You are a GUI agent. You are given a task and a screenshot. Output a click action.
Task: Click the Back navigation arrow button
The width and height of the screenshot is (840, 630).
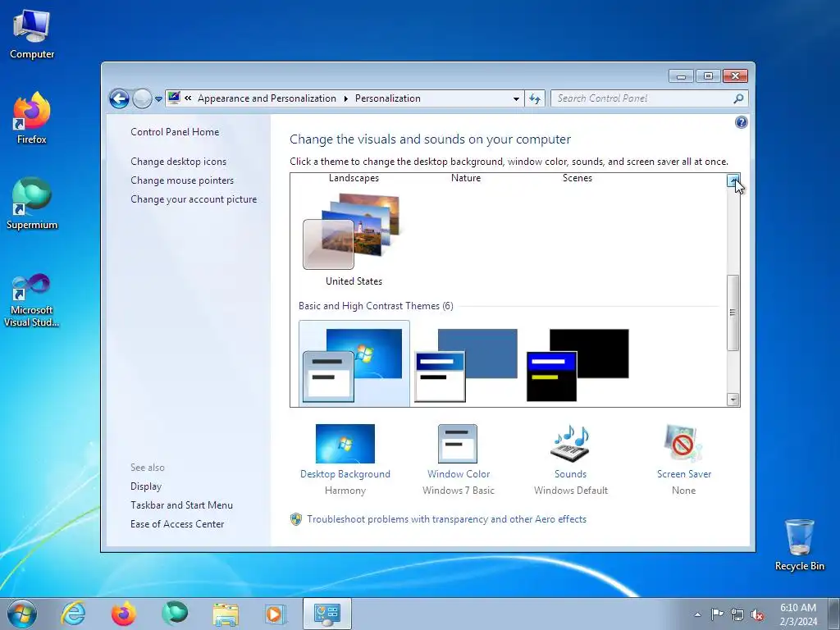[119, 98]
